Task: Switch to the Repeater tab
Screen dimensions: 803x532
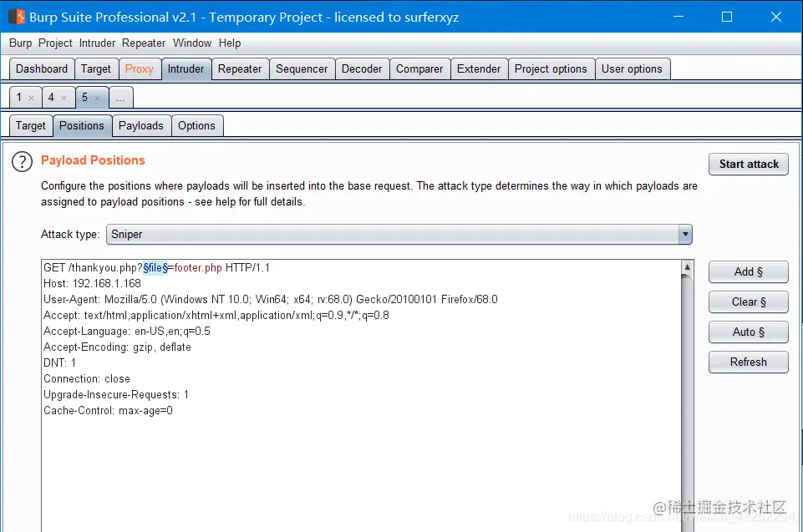Action: click(240, 69)
